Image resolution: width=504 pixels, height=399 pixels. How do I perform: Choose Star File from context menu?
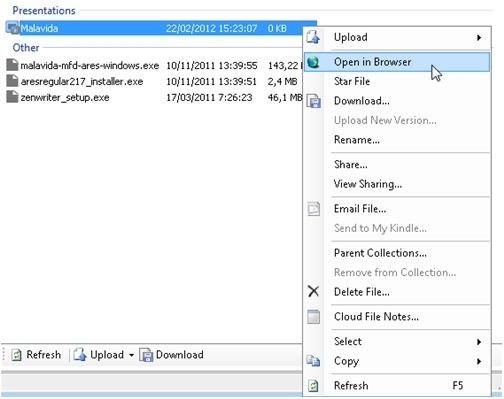(397, 81)
